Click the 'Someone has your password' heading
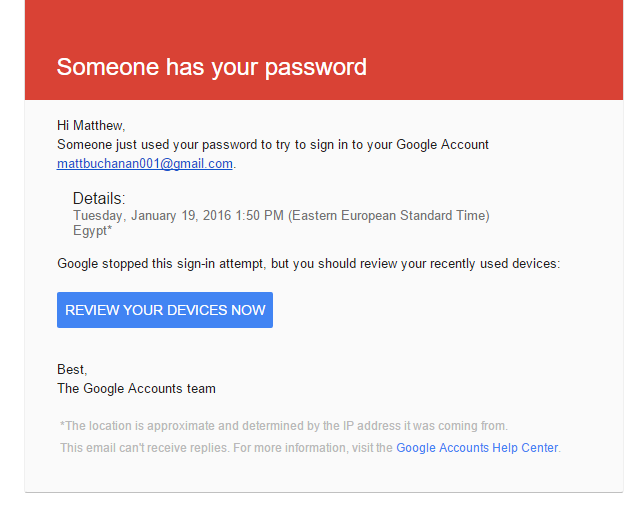Screen dimensions: 636x514 (x=211, y=67)
